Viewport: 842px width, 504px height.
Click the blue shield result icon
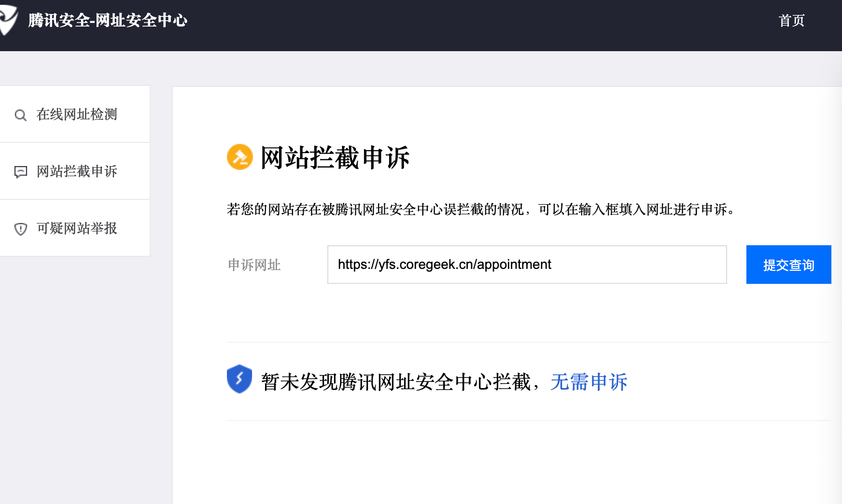[x=239, y=379]
